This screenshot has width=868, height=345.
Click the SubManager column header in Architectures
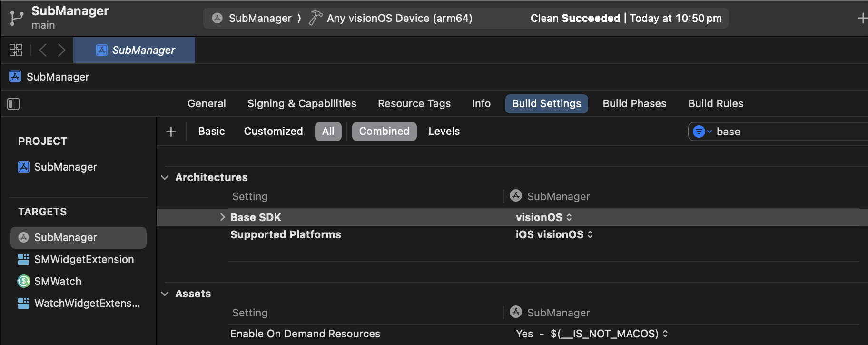(550, 196)
